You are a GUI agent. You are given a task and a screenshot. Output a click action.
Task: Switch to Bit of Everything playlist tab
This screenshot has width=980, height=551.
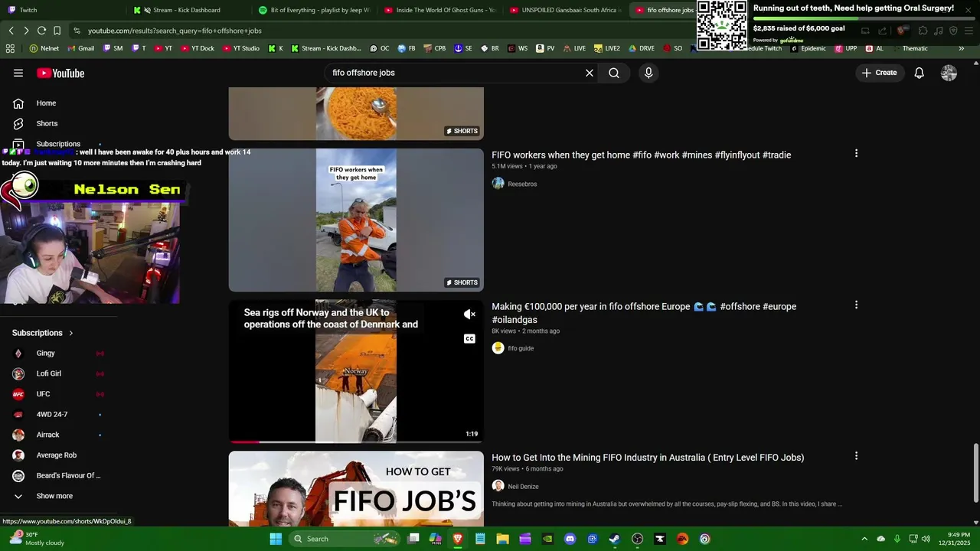(314, 10)
